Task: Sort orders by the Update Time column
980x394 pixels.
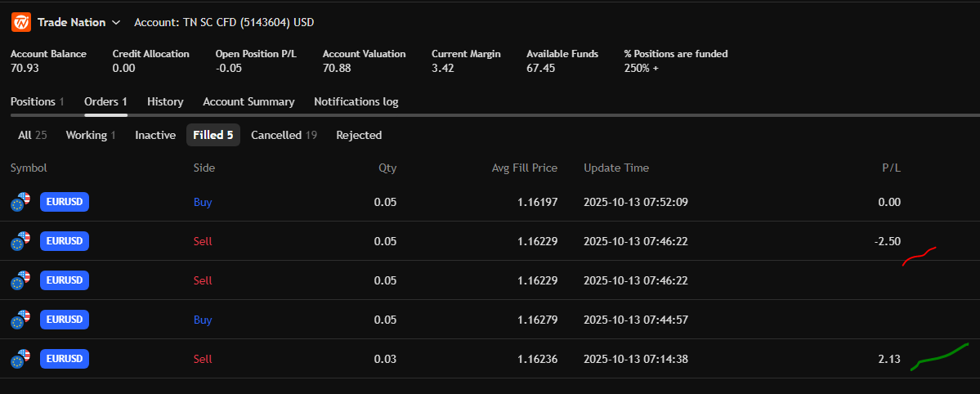Action: tap(616, 168)
